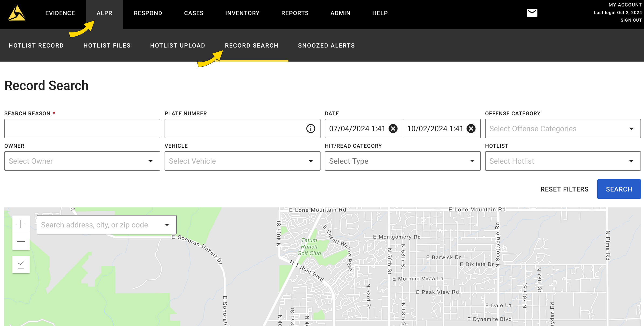The width and height of the screenshot is (644, 326).
Task: Open the Select Vehicle dropdown
Action: pyautogui.click(x=311, y=161)
